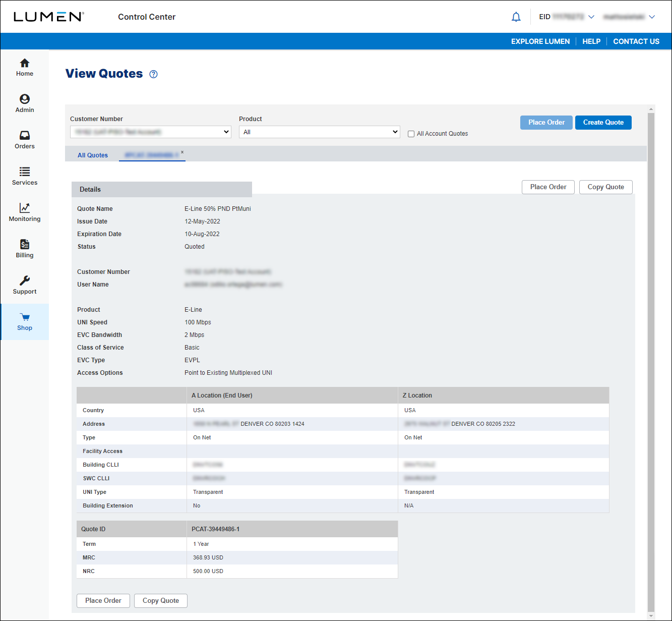This screenshot has height=621, width=672.
Task: Click NRC value 500.00 USD
Action: tap(208, 571)
